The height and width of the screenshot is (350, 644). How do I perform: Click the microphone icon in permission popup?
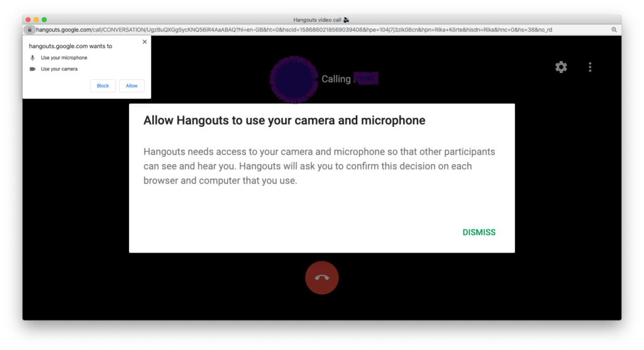click(x=33, y=58)
